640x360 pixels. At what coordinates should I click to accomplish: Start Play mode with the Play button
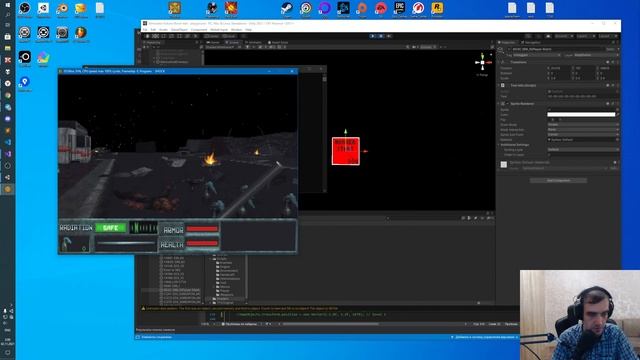(373, 36)
